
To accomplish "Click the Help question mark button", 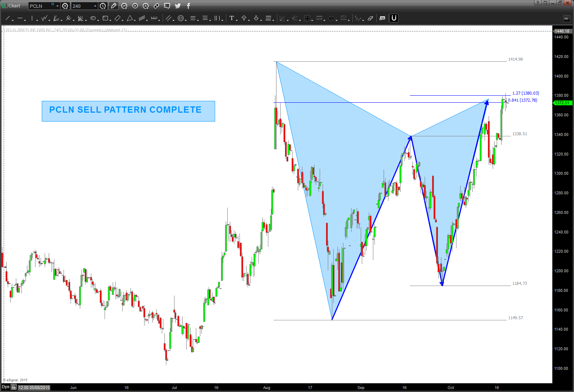I will [x=537, y=3].
